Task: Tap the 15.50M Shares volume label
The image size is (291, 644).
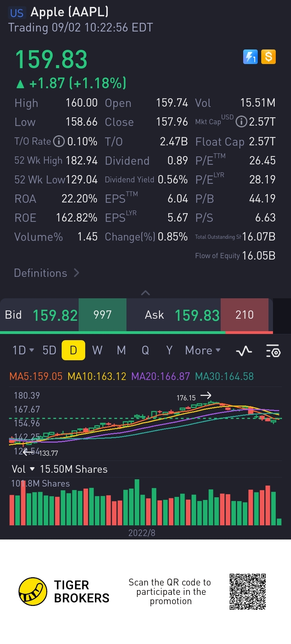Action: pos(74,469)
